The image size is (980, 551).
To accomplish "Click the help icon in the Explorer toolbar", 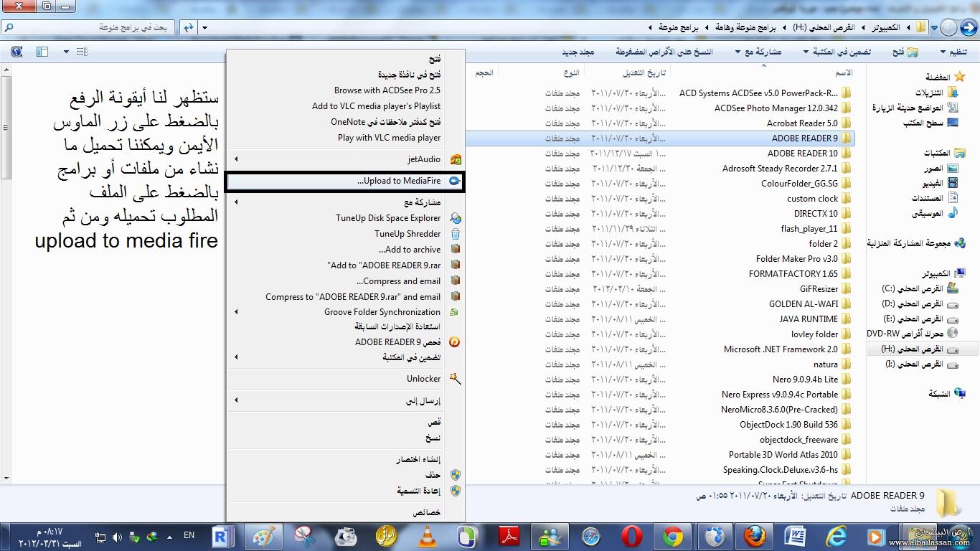I will tap(17, 52).
